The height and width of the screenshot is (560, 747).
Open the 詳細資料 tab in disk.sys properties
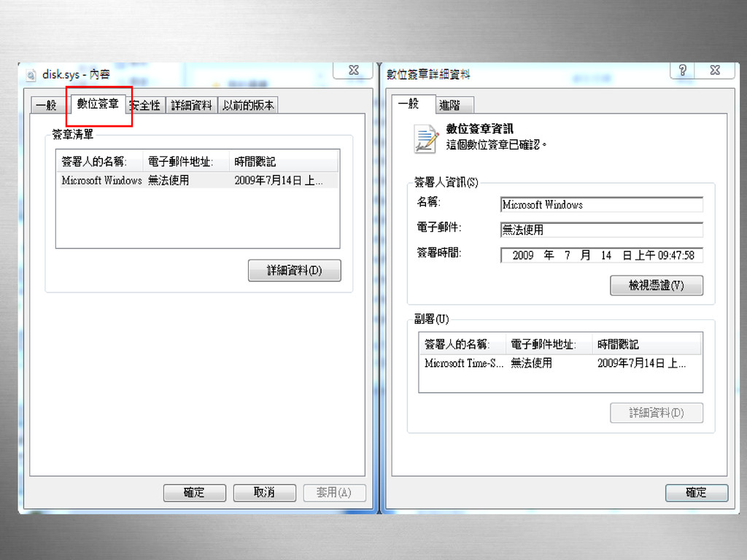(192, 105)
